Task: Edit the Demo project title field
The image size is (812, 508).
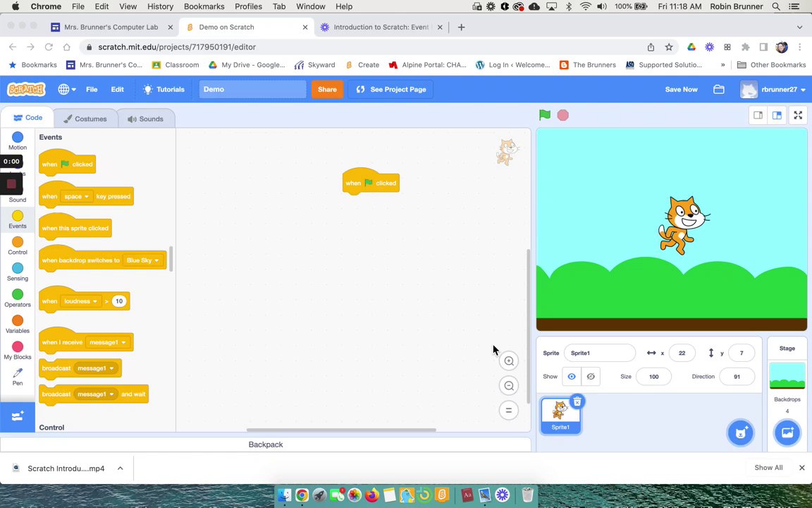Action: [x=253, y=89]
